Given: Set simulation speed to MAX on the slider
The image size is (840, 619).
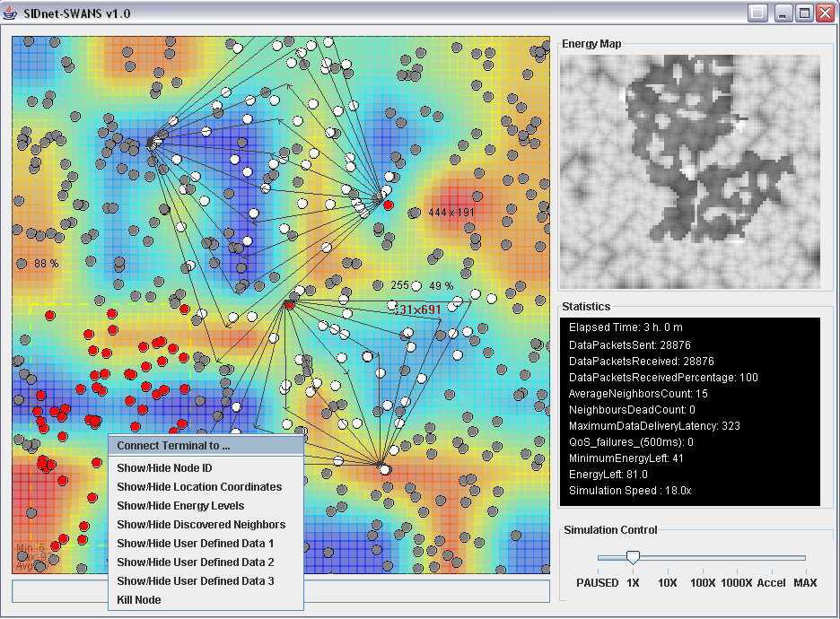Looking at the screenshot, I should click(805, 558).
